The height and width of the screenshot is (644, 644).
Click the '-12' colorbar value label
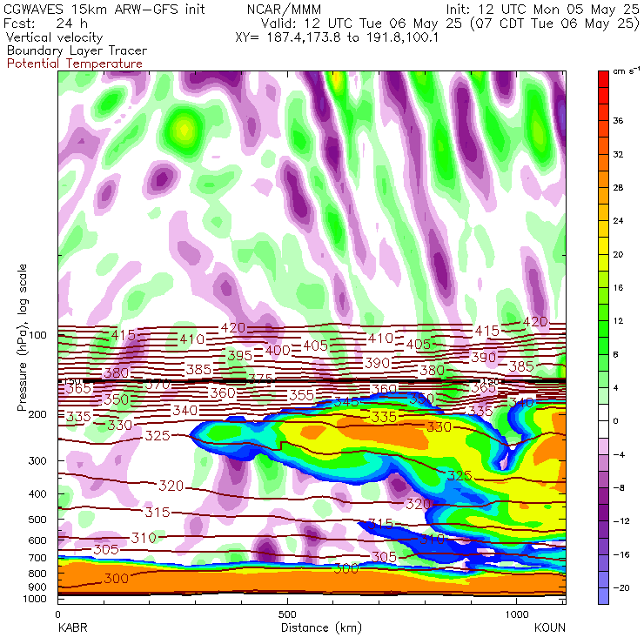(621, 521)
